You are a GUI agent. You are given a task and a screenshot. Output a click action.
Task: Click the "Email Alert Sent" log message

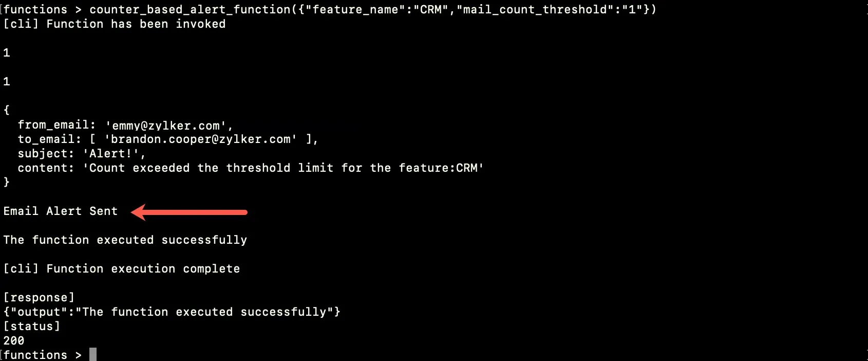coord(61,211)
